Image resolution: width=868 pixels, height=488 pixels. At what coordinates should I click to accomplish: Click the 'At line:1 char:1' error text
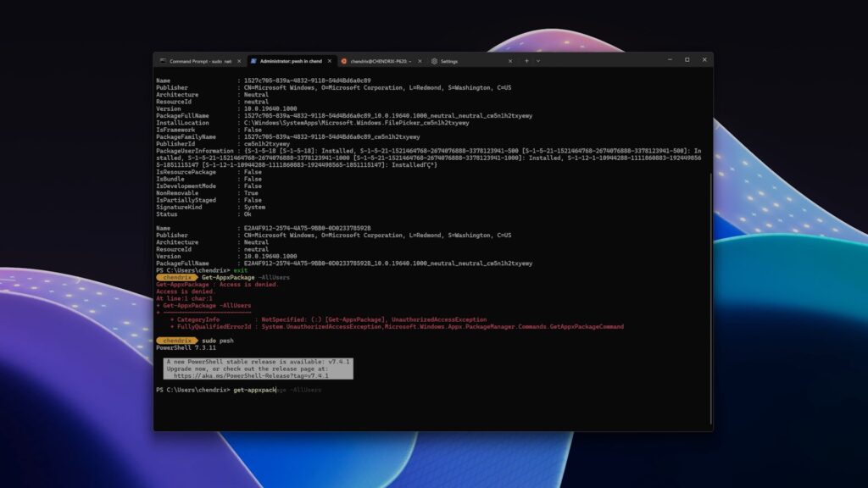pyautogui.click(x=184, y=299)
